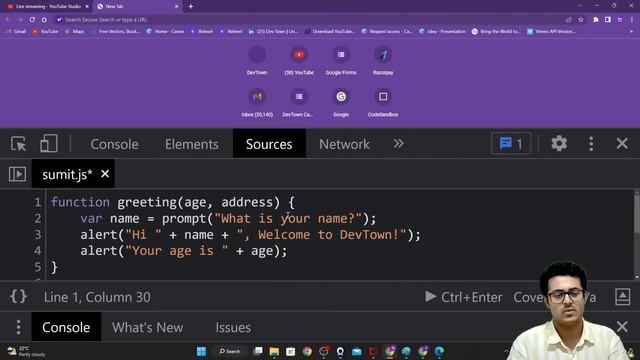Open the drawer three-dot menu

(x=18, y=327)
